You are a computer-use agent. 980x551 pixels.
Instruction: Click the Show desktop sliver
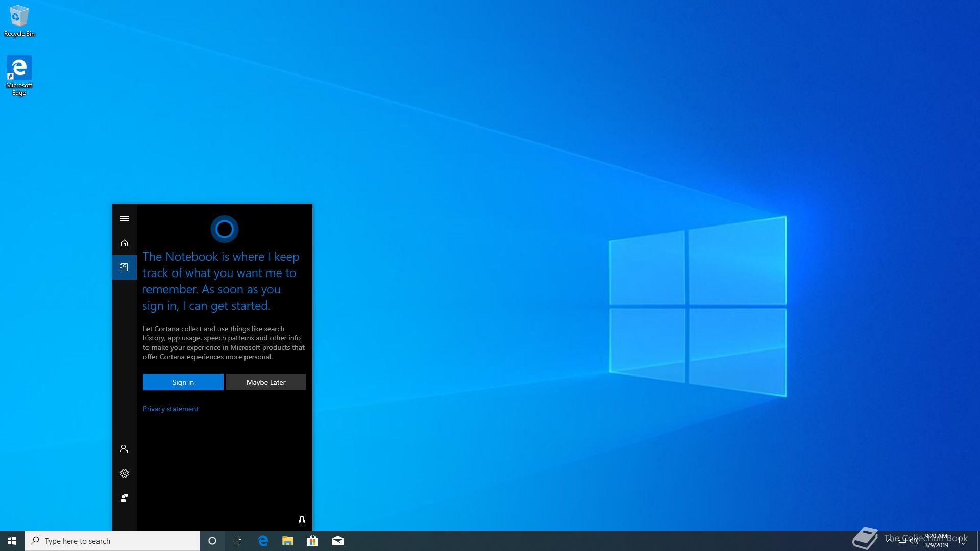978,541
